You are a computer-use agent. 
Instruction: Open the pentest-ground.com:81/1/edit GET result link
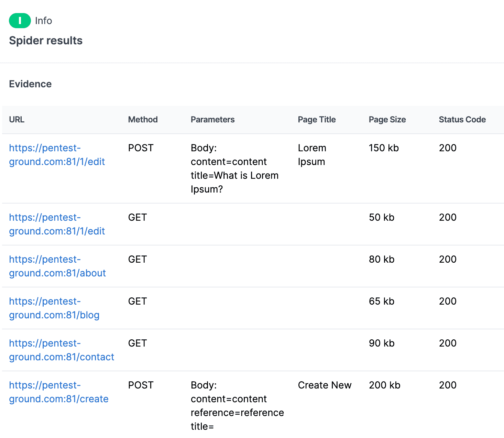pyautogui.click(x=57, y=224)
